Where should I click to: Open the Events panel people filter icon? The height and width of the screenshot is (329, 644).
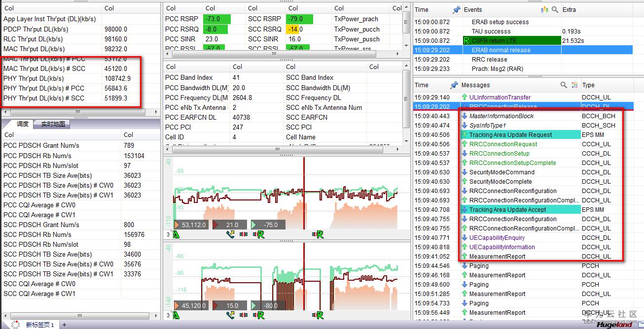pos(544,9)
